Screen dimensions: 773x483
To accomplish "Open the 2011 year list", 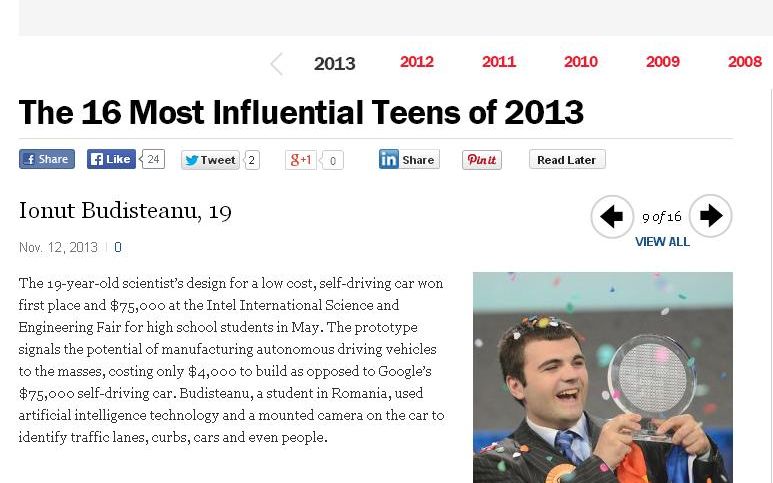I will (498, 62).
